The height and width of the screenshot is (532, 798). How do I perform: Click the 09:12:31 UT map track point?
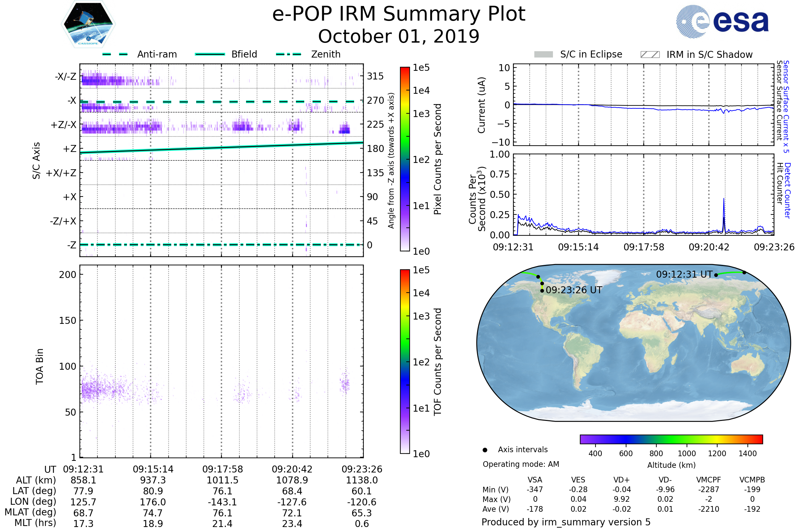716,275
